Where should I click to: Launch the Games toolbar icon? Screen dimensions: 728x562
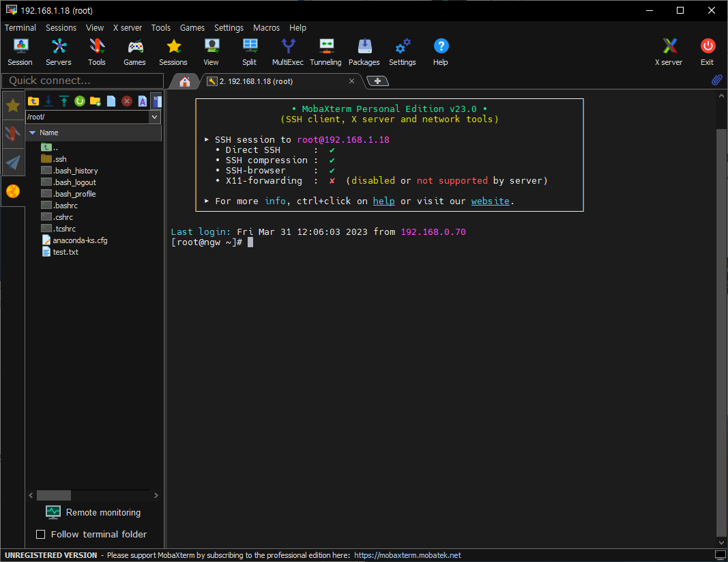coord(134,52)
